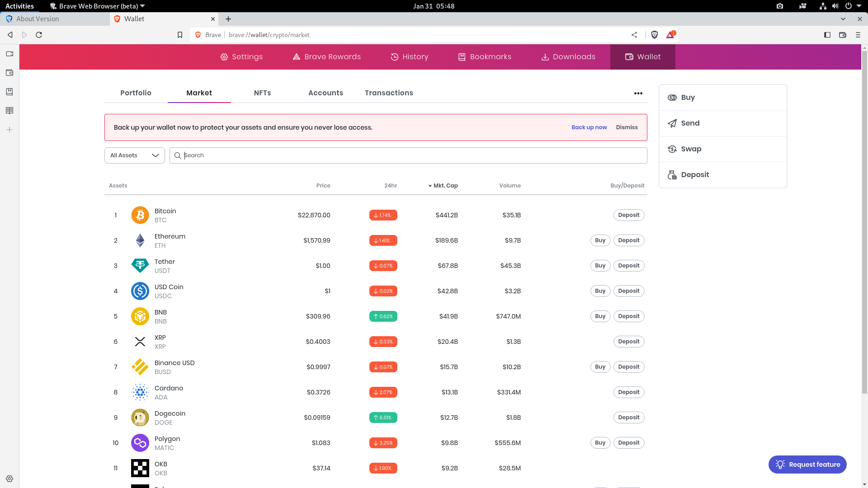The width and height of the screenshot is (868, 488).
Task: Open the reading list icon in left sidebar
Action: point(9,110)
